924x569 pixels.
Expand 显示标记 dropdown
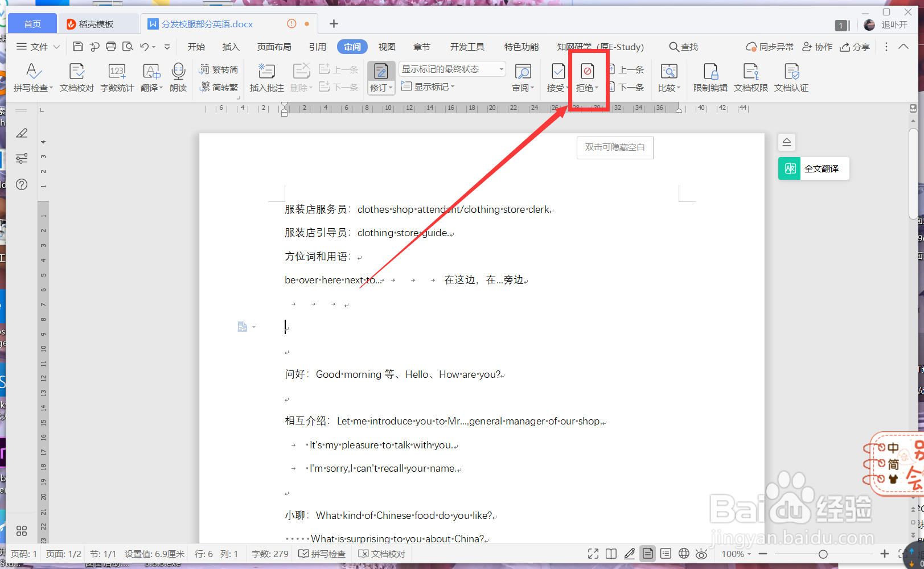point(453,87)
